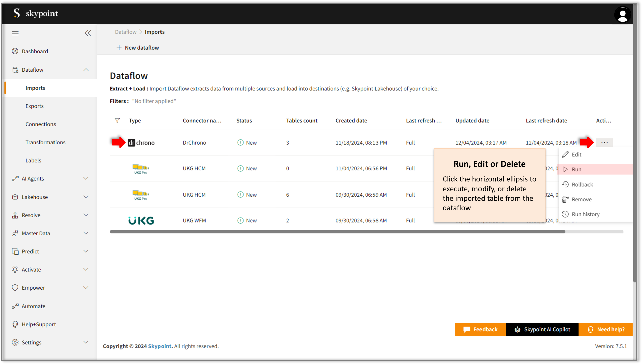Click the UKG WFM connector logo

tap(141, 221)
